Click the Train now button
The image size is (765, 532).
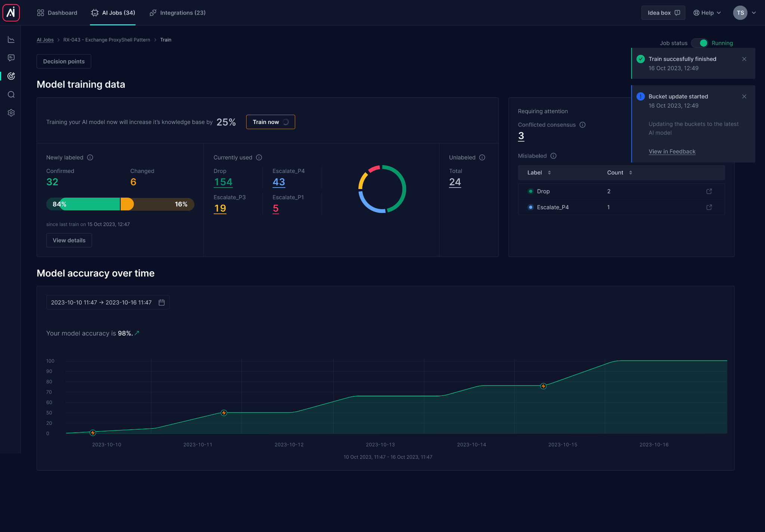tap(270, 122)
